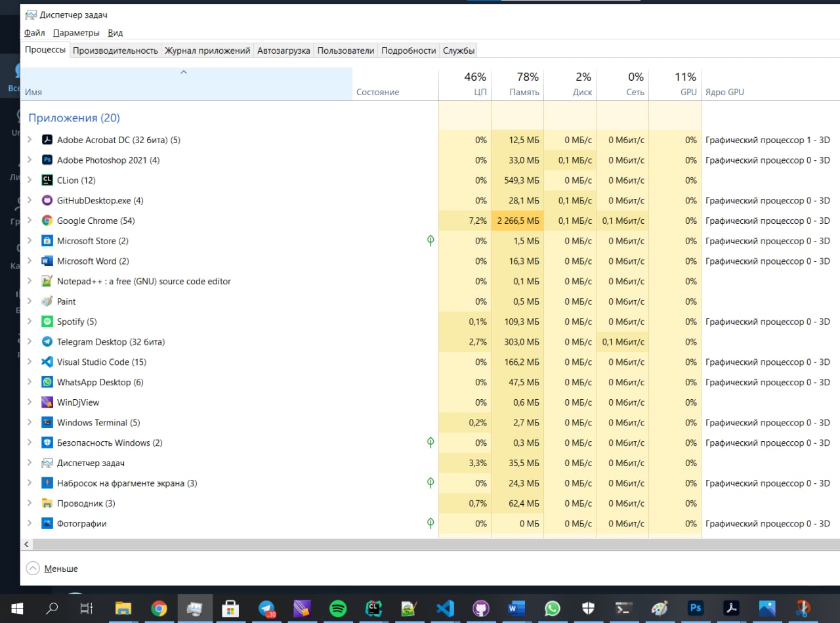Expand the Диспетчер задач process row
Viewport: 840px width, 623px height.
pos(30,463)
